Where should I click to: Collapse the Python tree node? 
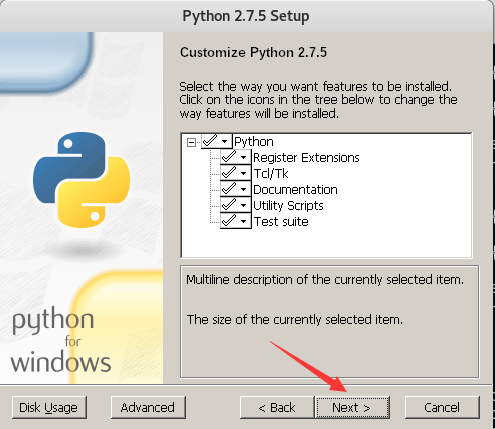click(191, 143)
